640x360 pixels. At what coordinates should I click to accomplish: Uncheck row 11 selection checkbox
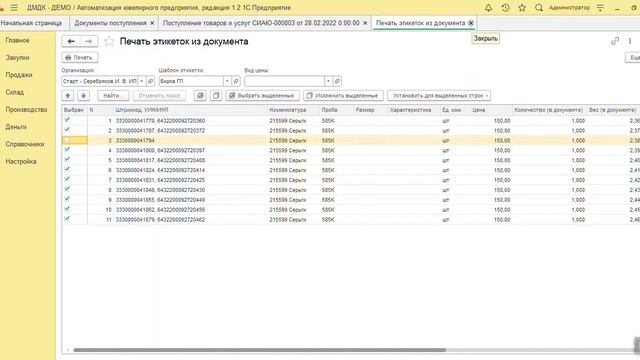point(67,219)
